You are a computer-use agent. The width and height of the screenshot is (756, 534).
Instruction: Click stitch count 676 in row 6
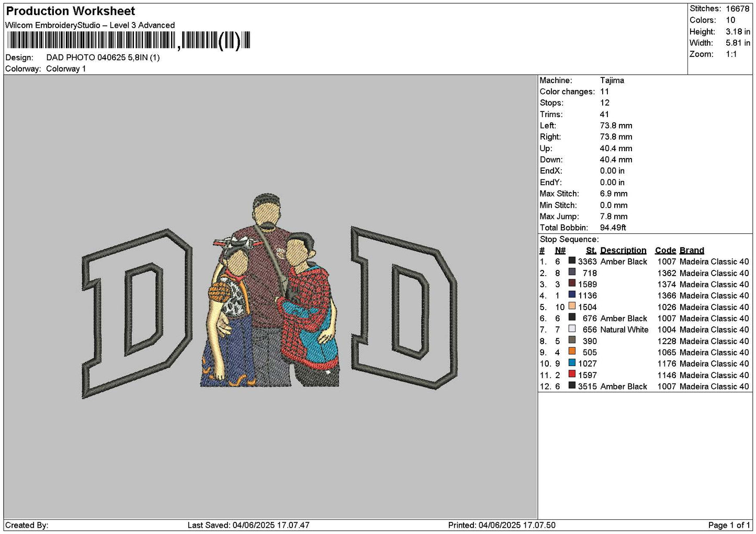click(590, 319)
